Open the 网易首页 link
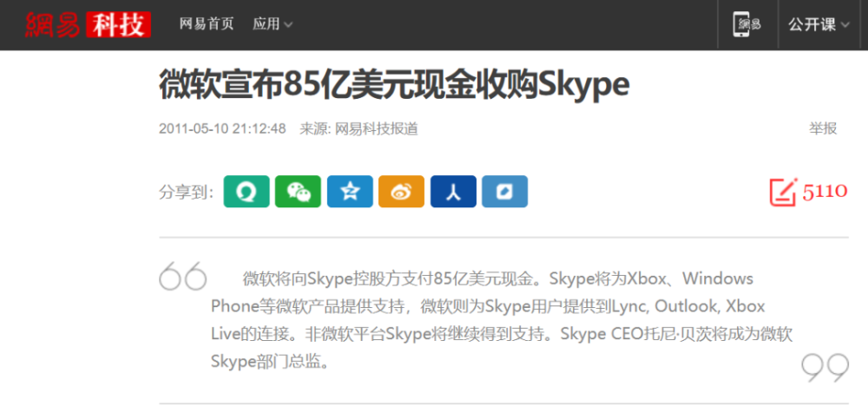 207,24
